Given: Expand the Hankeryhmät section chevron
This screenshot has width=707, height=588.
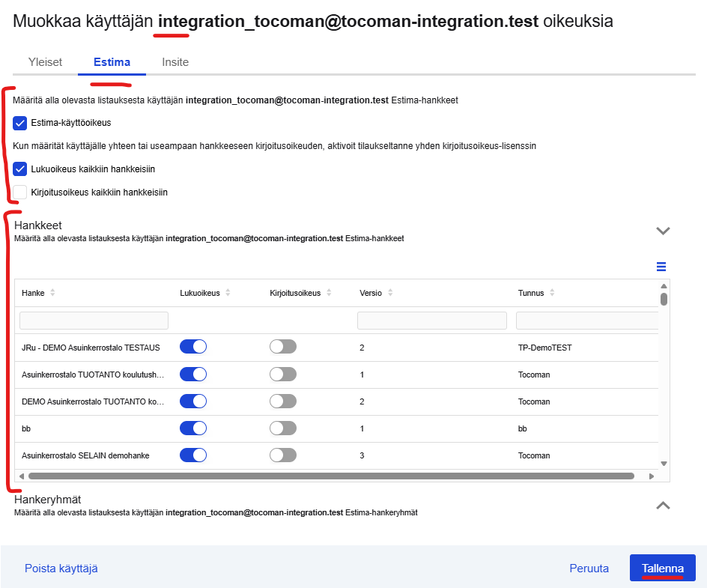Looking at the screenshot, I should (662, 506).
